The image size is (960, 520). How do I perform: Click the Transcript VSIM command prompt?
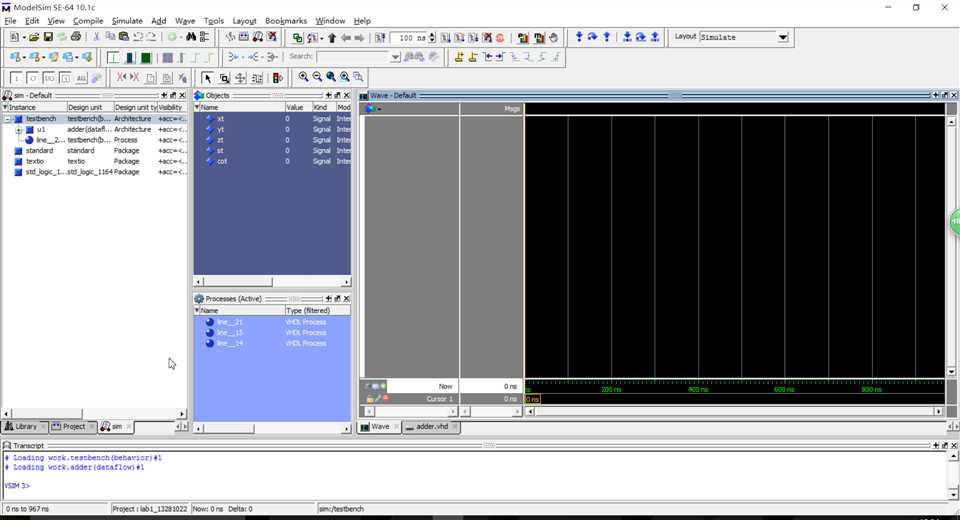tap(17, 486)
